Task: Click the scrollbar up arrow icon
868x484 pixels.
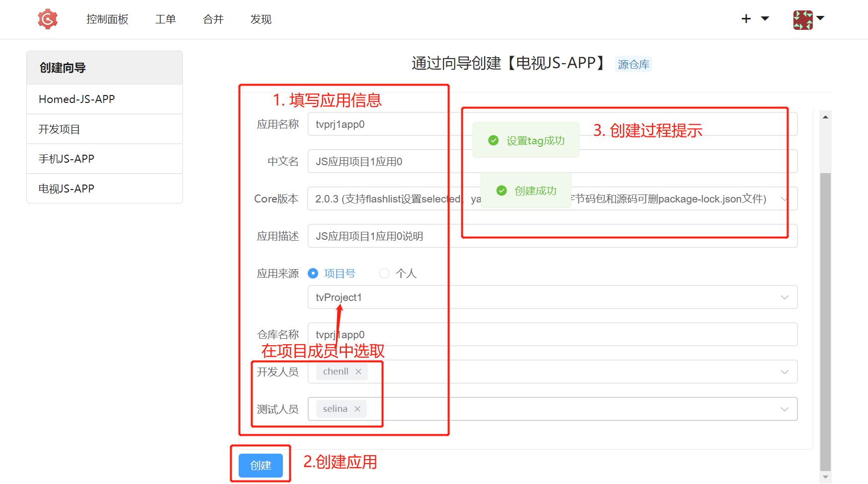Action: pyautogui.click(x=826, y=116)
